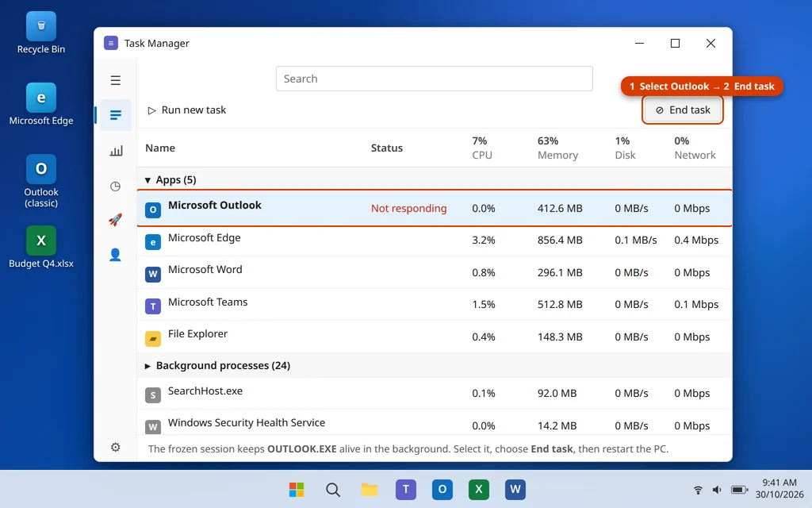This screenshot has width=812, height=508.
Task: Select the SearchHost.exe process name
Action: (x=205, y=391)
